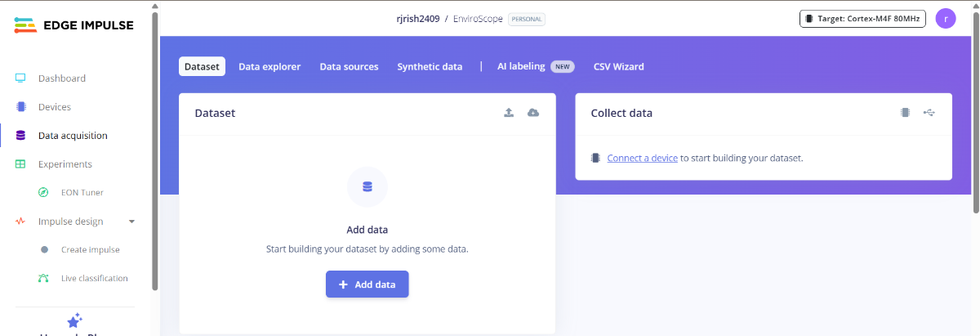
Task: Collapse the Impulse design section arrow
Action: pyautogui.click(x=132, y=222)
